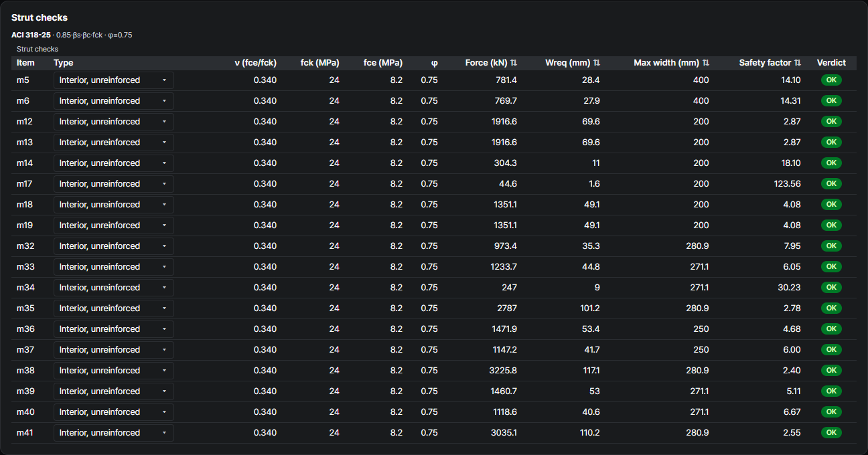Click Wreq value 53.4
The height and width of the screenshot is (455, 868).
pos(592,329)
